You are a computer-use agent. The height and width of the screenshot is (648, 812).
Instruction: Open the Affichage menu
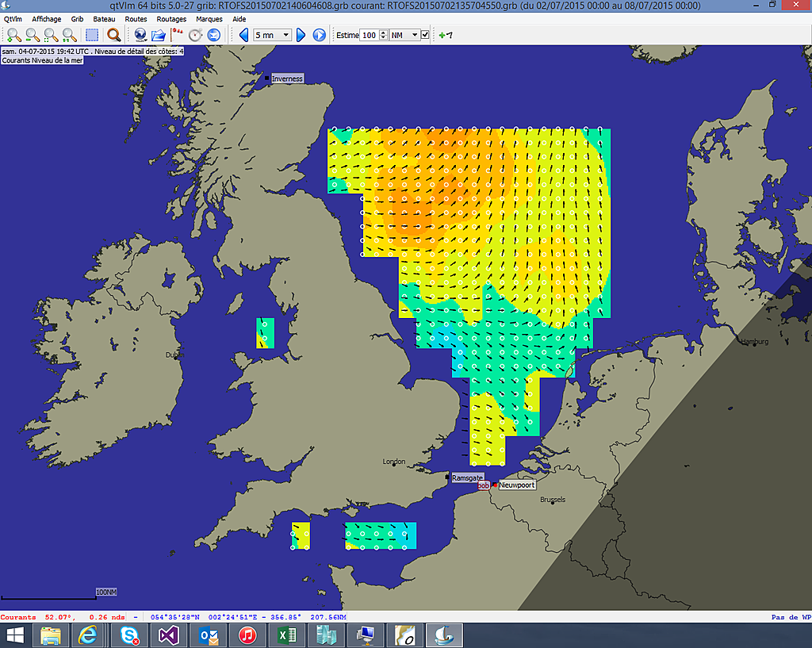(47, 18)
